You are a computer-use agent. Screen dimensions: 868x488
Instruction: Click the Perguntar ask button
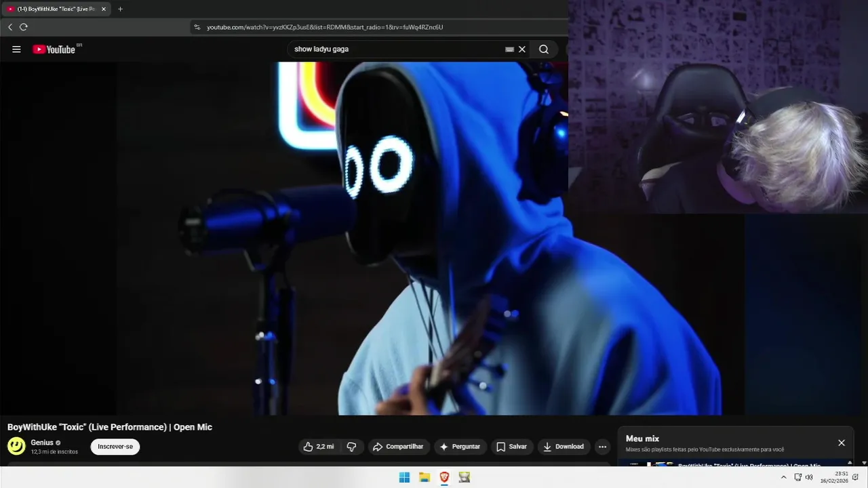click(x=460, y=447)
